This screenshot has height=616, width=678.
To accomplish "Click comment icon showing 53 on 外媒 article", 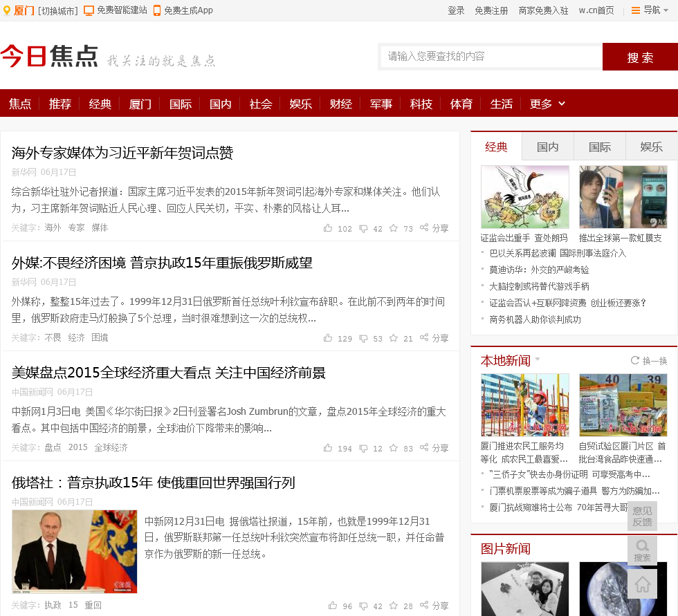I will 364,339.
